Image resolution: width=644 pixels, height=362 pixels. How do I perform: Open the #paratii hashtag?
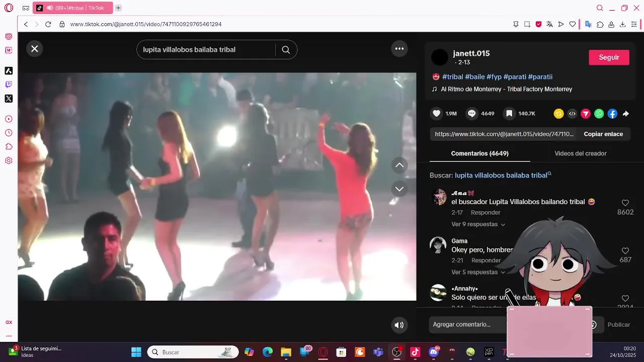(x=540, y=77)
